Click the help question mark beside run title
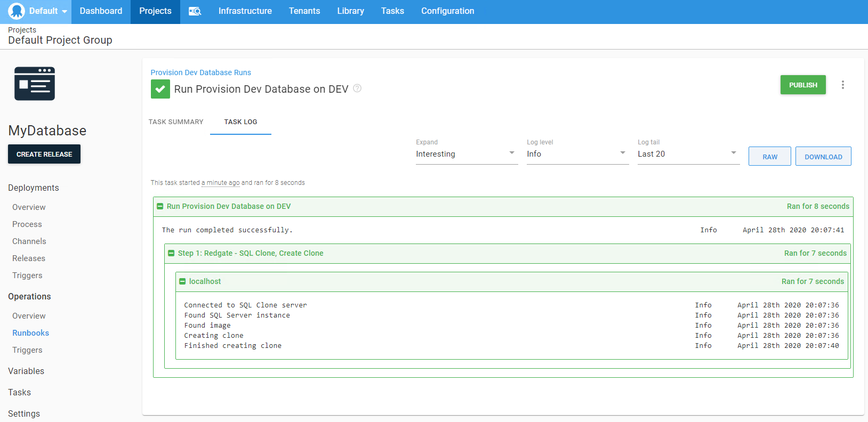The height and width of the screenshot is (422, 868). [x=357, y=88]
